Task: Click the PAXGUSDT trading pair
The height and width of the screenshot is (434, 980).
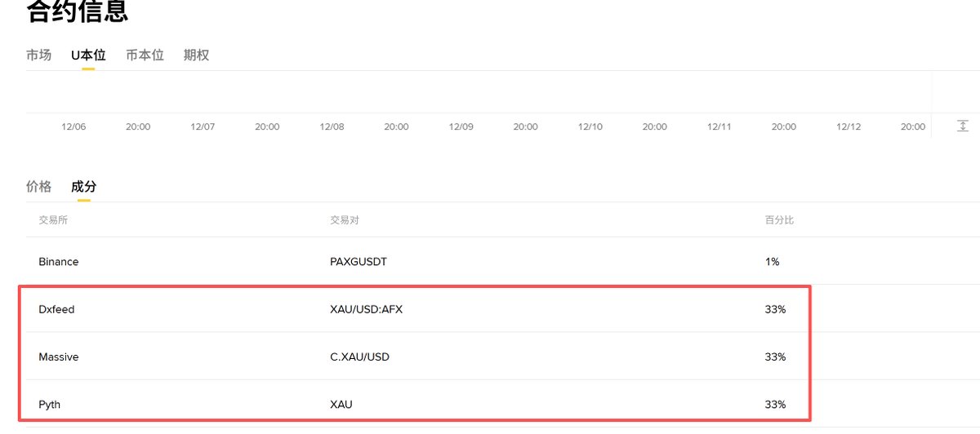Action: [359, 262]
